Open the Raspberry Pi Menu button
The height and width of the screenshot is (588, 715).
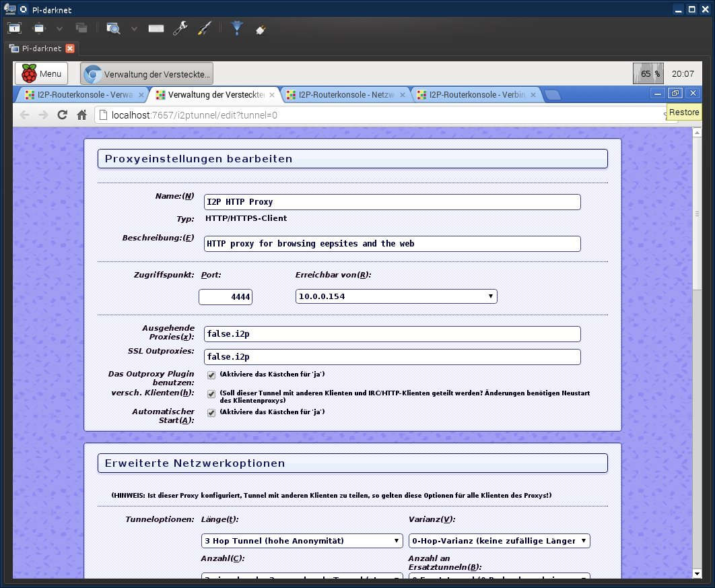click(42, 73)
